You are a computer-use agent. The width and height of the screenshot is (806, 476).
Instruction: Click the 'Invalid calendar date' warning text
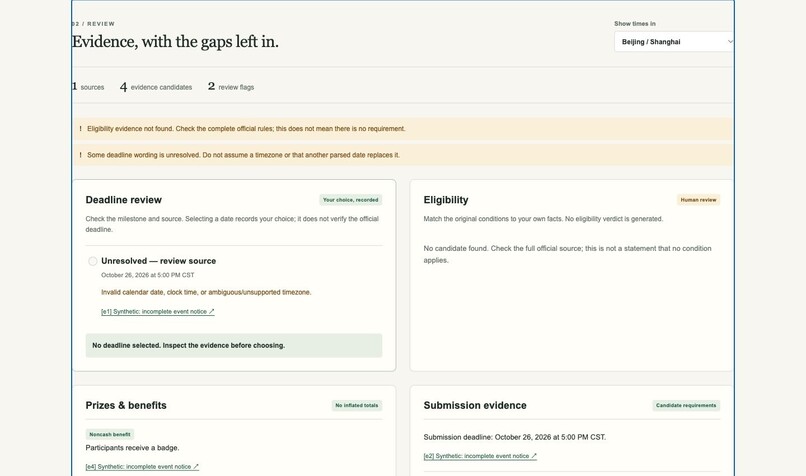pyautogui.click(x=206, y=292)
